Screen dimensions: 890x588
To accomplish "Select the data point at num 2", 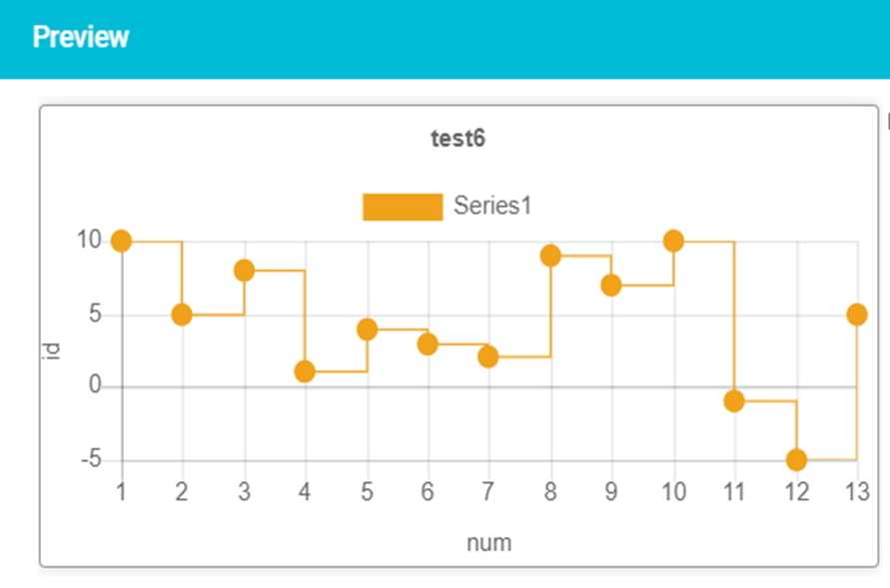I will (x=182, y=314).
